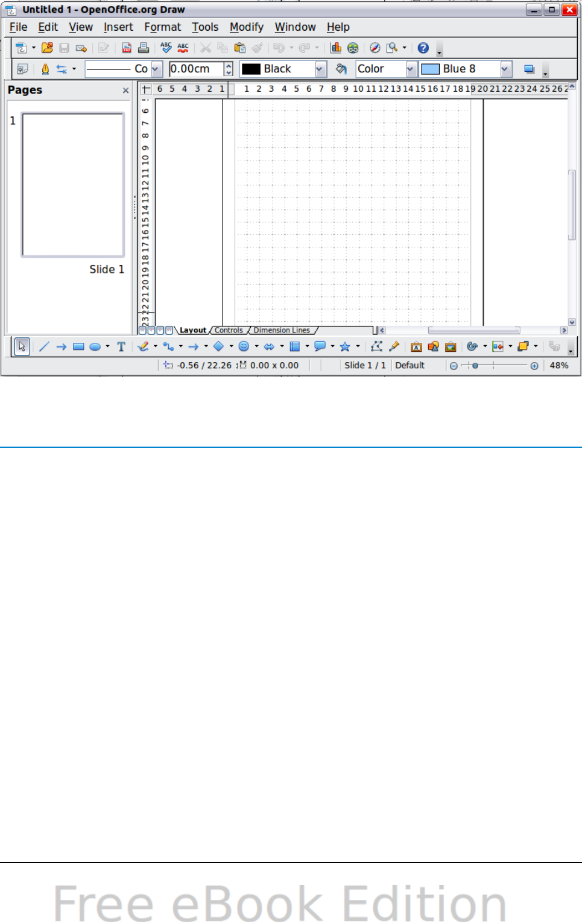The width and height of the screenshot is (582, 924).
Task: Select the Slide 1 thumbnail
Action: tap(73, 185)
